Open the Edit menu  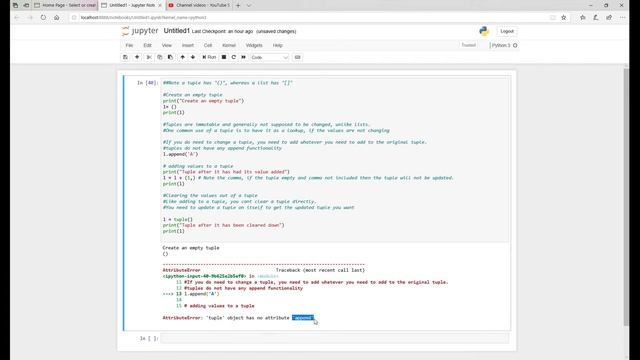coord(147,45)
